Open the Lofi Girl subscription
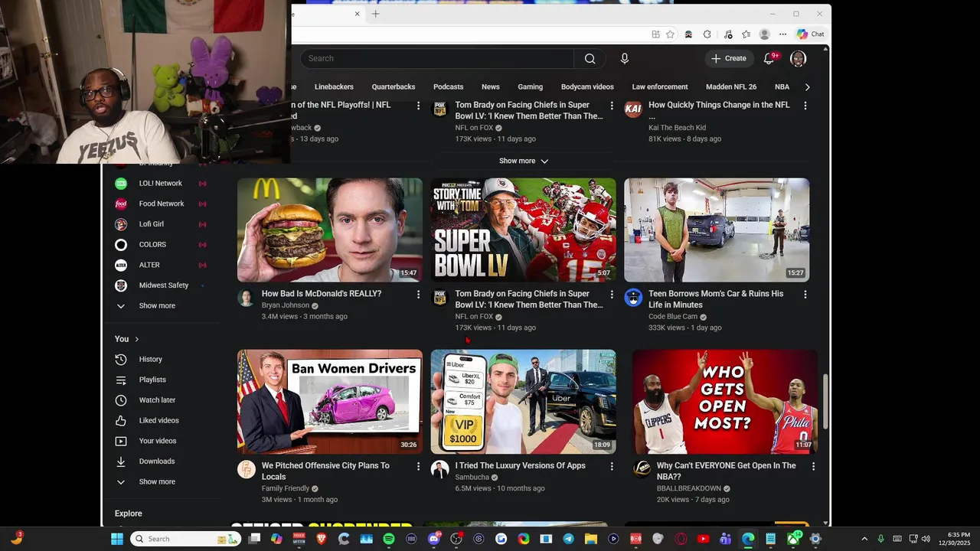The width and height of the screenshot is (980, 551). [152, 224]
